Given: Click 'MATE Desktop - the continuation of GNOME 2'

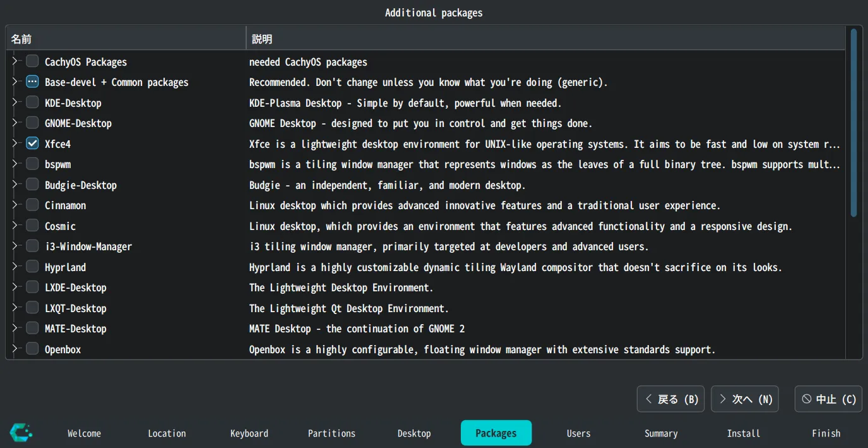Looking at the screenshot, I should coord(357,329).
